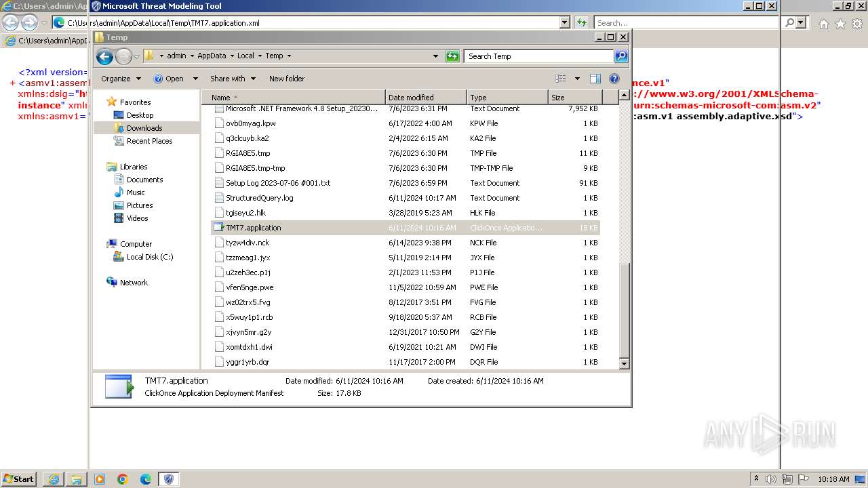Select Network in navigation pane
The height and width of the screenshot is (488, 868).
[134, 283]
